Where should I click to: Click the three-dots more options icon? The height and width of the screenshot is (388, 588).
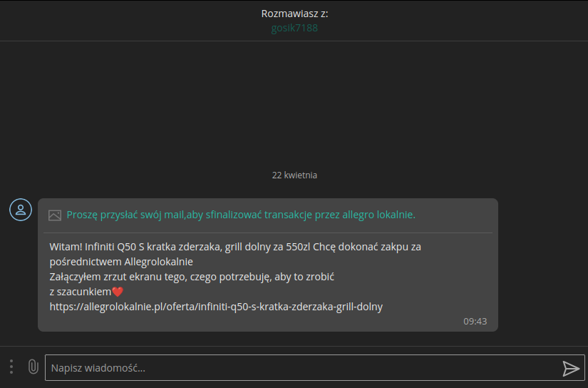pos(11,367)
